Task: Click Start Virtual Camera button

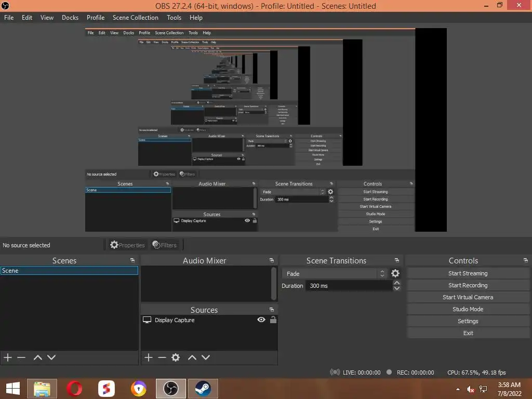Action: [x=468, y=297]
